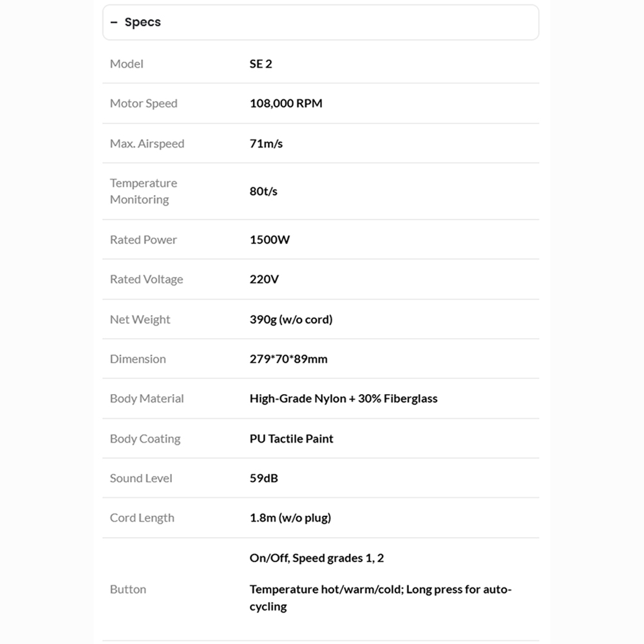
Task: Click the 1.8m (w/o plug) value
Action: (x=290, y=518)
